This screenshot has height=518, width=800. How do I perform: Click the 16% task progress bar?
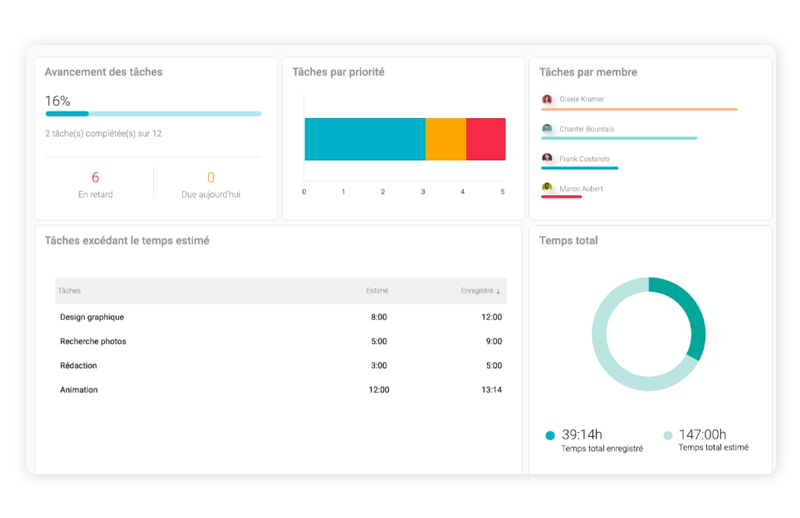tap(153, 113)
